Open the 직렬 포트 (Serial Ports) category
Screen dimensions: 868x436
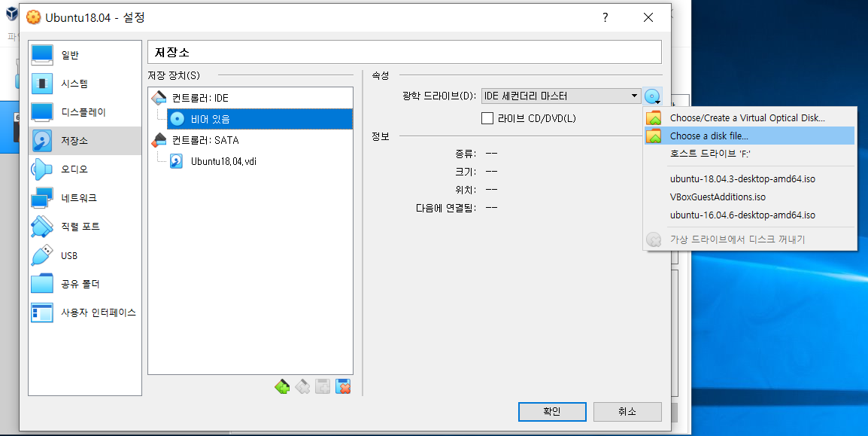tap(85, 227)
